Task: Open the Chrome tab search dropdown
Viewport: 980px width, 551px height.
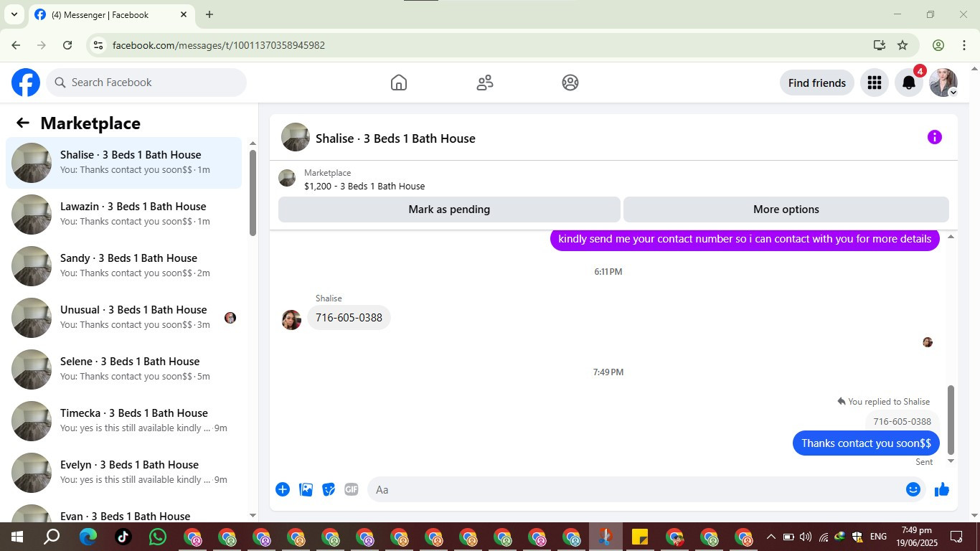Action: [x=14, y=14]
